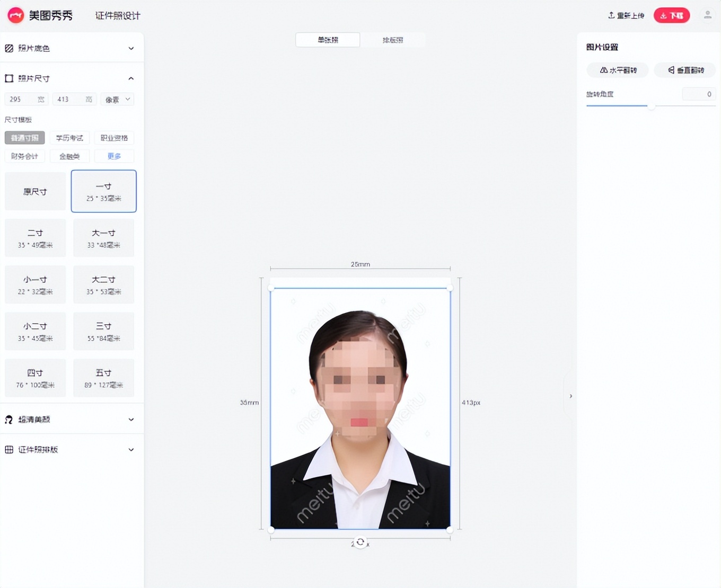Click the 重新上传 upload icon
The height and width of the screenshot is (588, 721).
[x=611, y=15]
